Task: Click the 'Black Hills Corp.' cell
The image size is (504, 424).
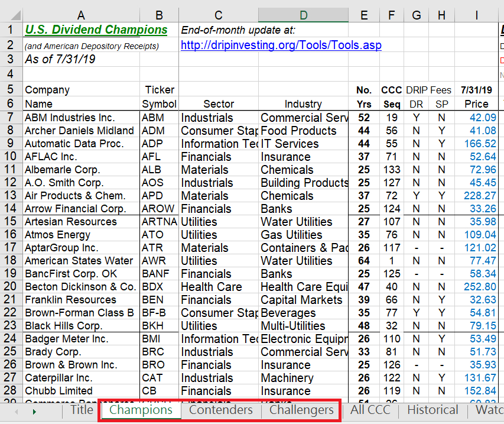Action: [82, 326]
